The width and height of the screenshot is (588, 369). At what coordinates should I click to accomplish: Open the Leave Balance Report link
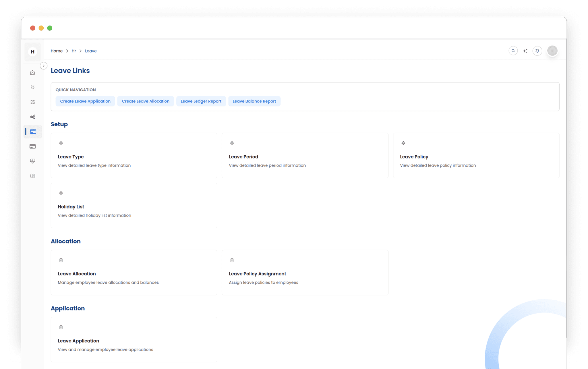pyautogui.click(x=254, y=101)
